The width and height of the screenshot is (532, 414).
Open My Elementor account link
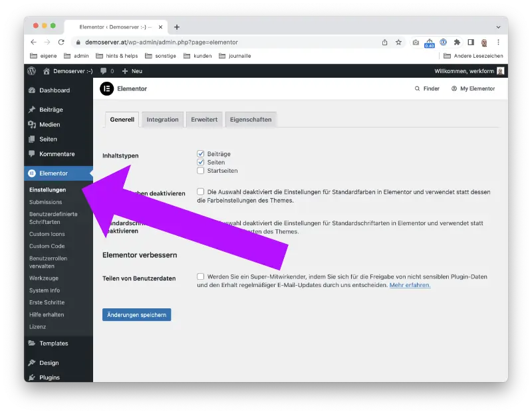(473, 88)
